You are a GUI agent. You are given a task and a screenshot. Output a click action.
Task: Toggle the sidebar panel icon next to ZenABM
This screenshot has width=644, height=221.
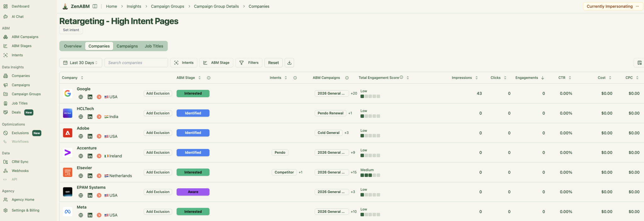point(95,6)
